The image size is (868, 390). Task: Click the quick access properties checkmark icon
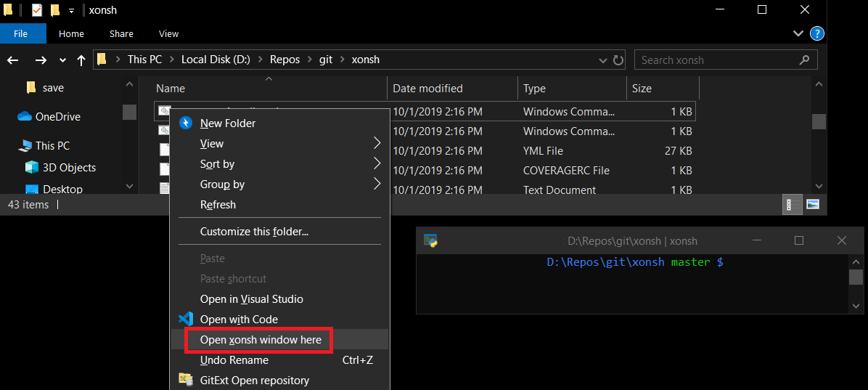coord(37,10)
